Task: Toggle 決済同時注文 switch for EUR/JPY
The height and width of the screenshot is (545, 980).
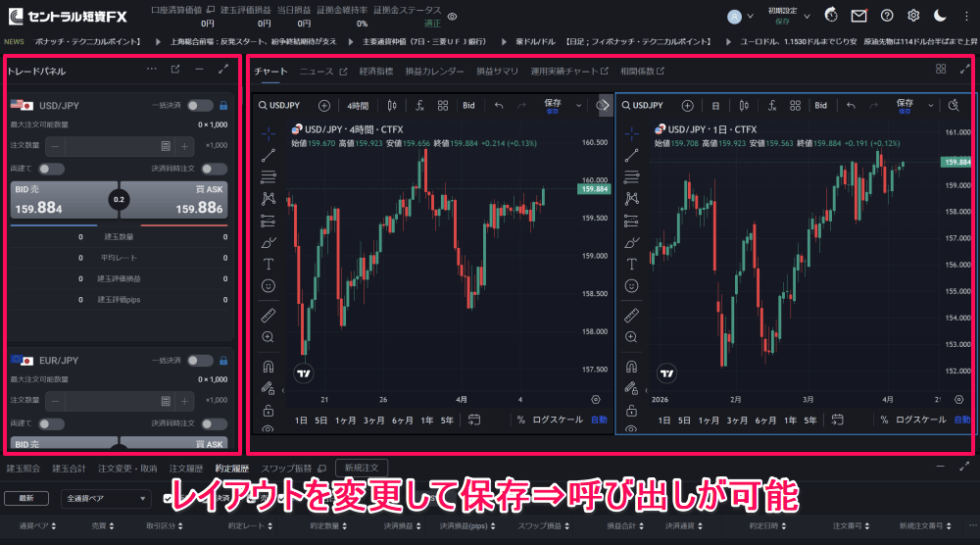Action: [215, 423]
